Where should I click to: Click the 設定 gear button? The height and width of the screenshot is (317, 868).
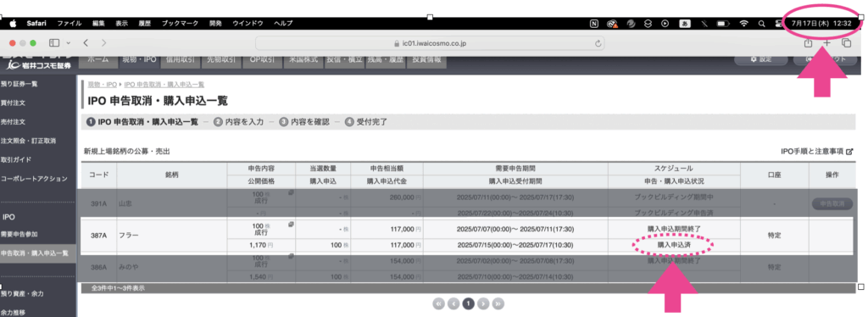click(x=760, y=59)
